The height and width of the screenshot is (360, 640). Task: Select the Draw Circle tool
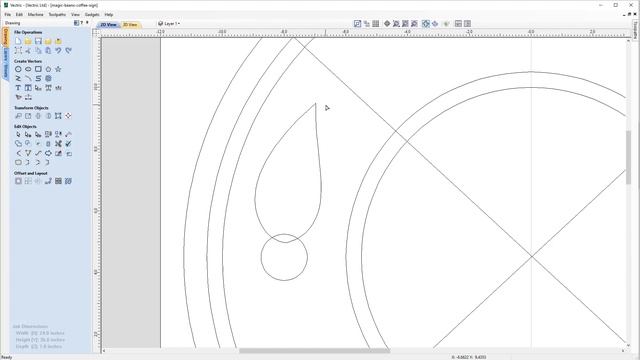tap(18, 69)
